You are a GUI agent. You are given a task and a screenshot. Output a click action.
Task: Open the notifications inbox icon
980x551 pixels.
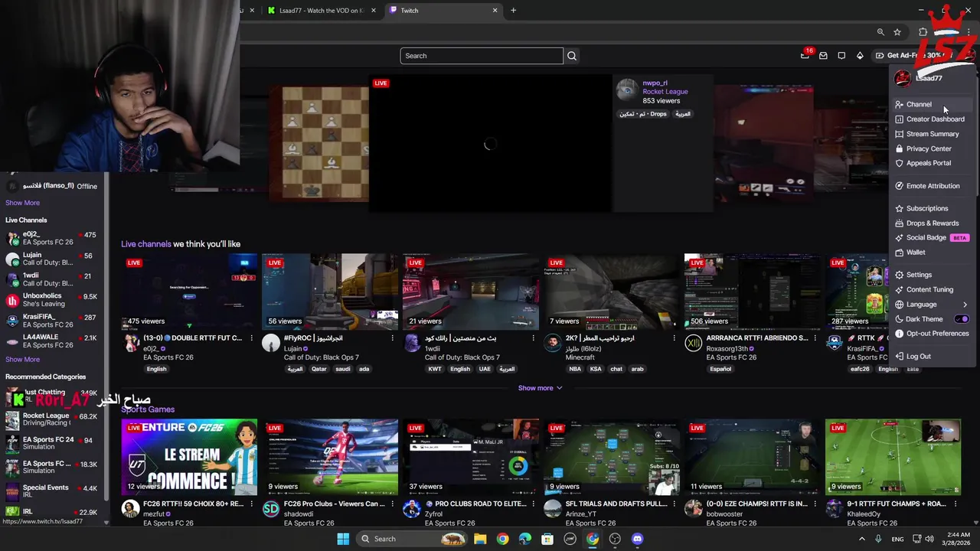click(823, 56)
